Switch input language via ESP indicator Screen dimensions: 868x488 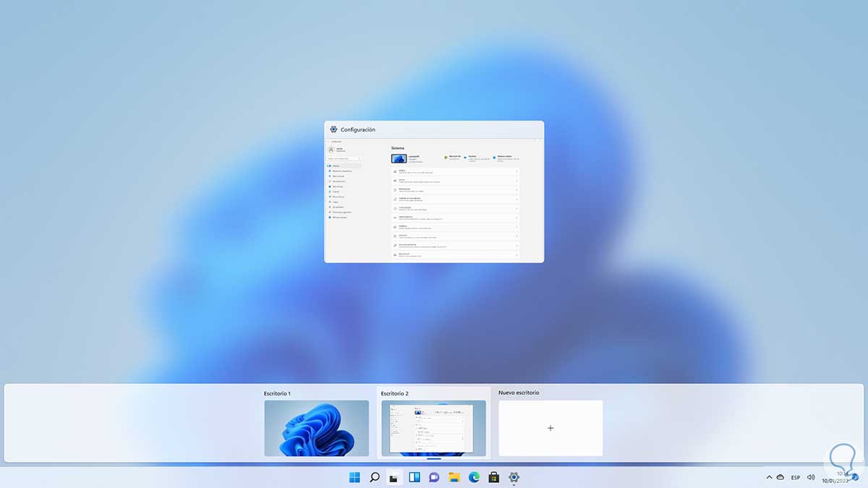click(796, 477)
